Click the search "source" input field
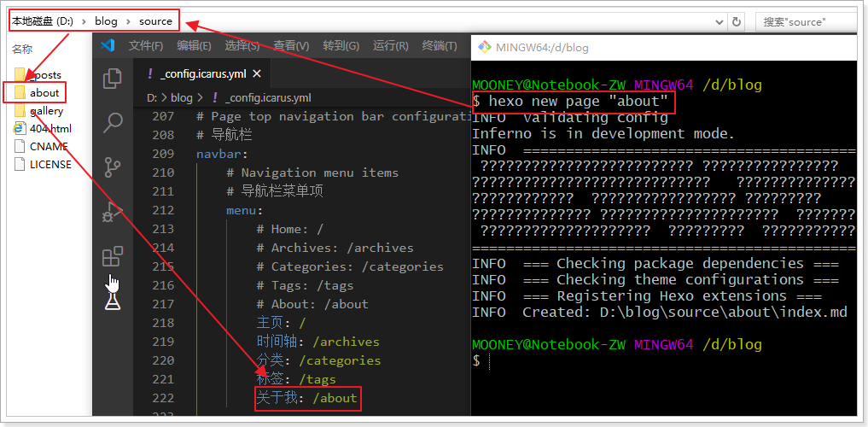Viewport: 868px width, 427px height. click(x=806, y=22)
